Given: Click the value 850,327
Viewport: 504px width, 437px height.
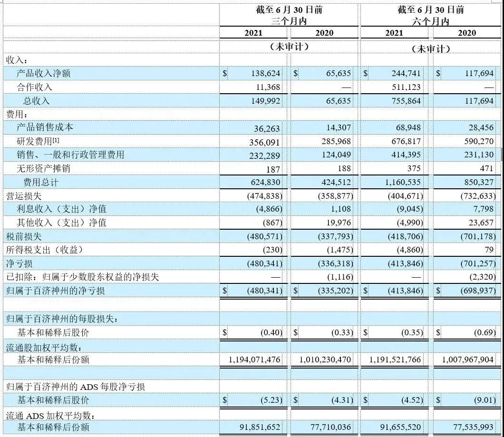Looking at the screenshot, I should click(479, 182).
